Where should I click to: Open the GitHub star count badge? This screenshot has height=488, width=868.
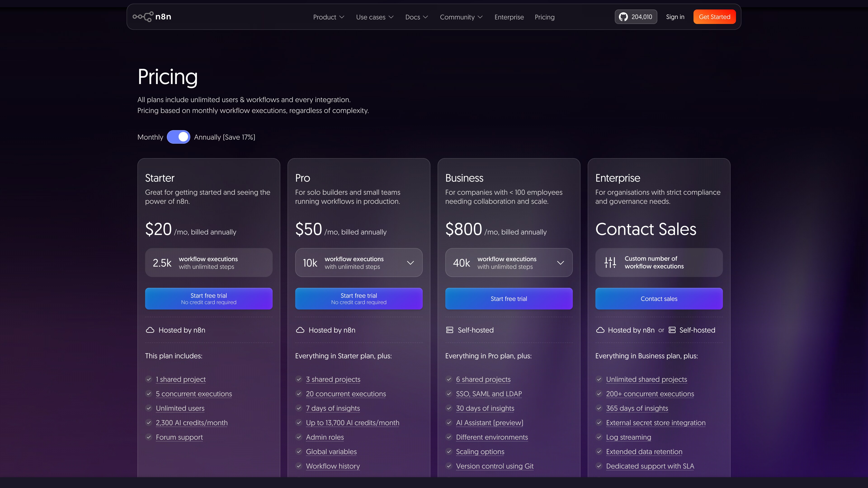pos(635,17)
